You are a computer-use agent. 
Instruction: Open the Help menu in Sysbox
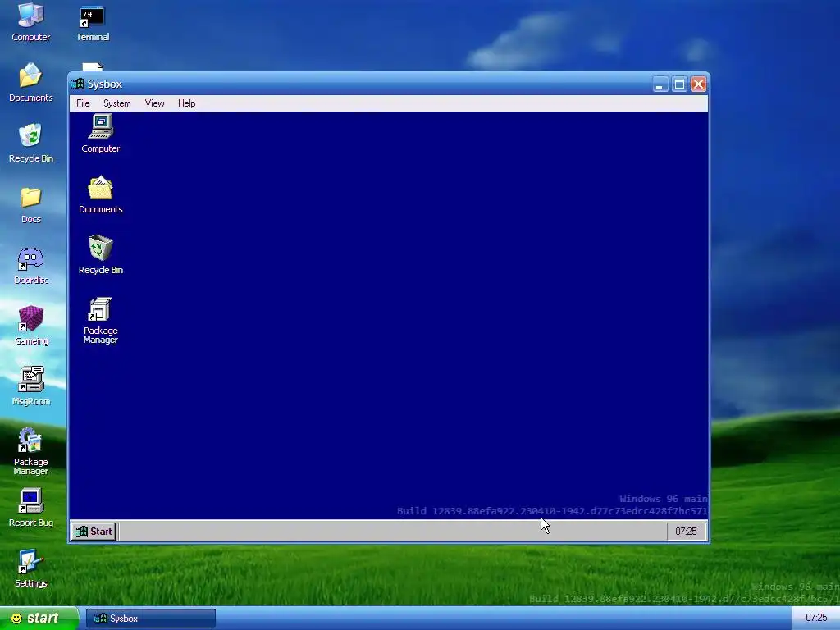(x=186, y=103)
